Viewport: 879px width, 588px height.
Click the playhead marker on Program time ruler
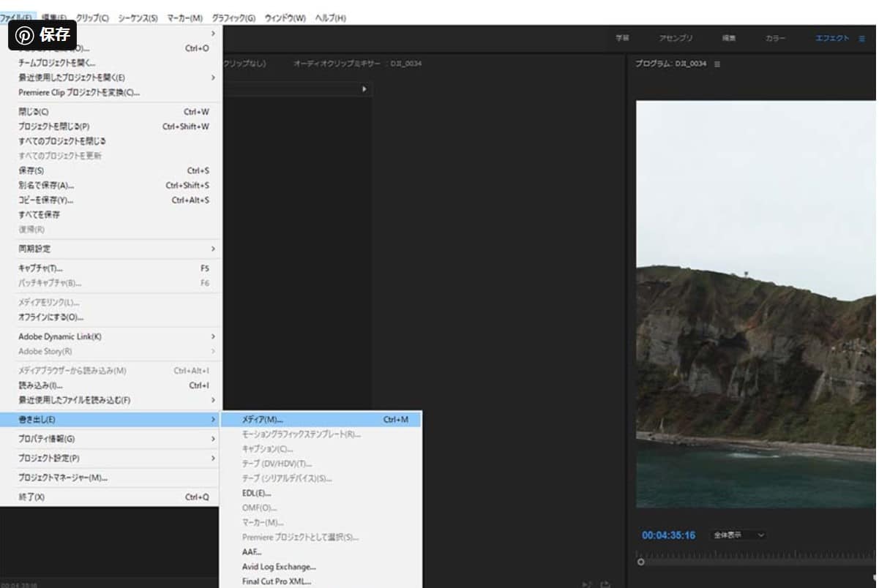pyautogui.click(x=641, y=562)
